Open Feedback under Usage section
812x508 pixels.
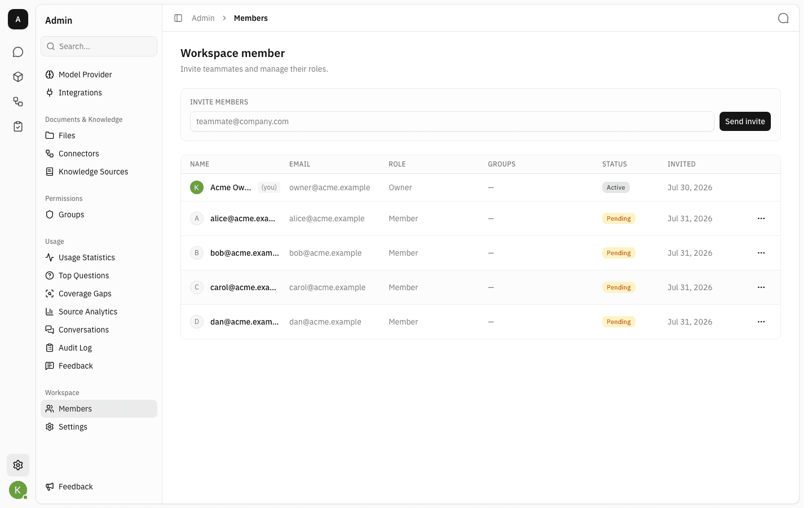(x=99, y=366)
